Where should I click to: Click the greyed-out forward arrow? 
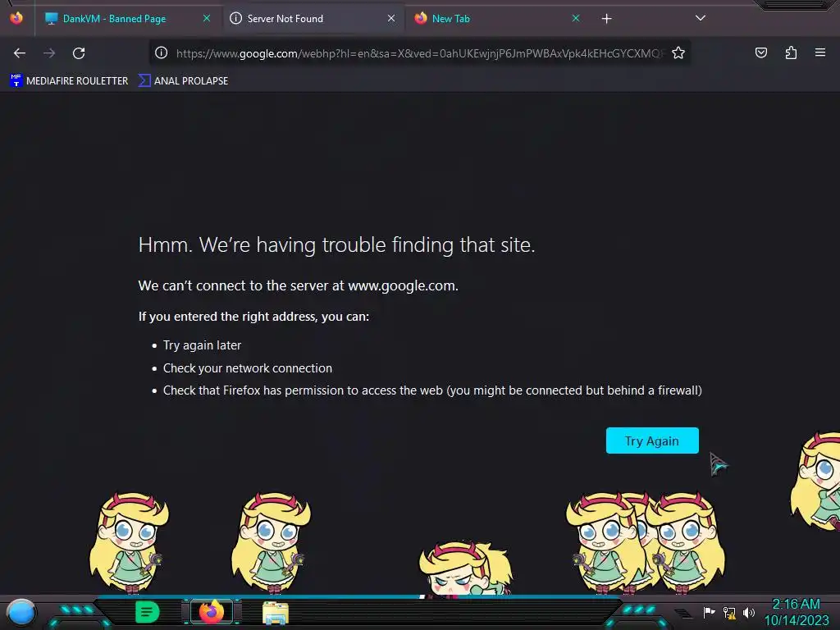coord(49,53)
